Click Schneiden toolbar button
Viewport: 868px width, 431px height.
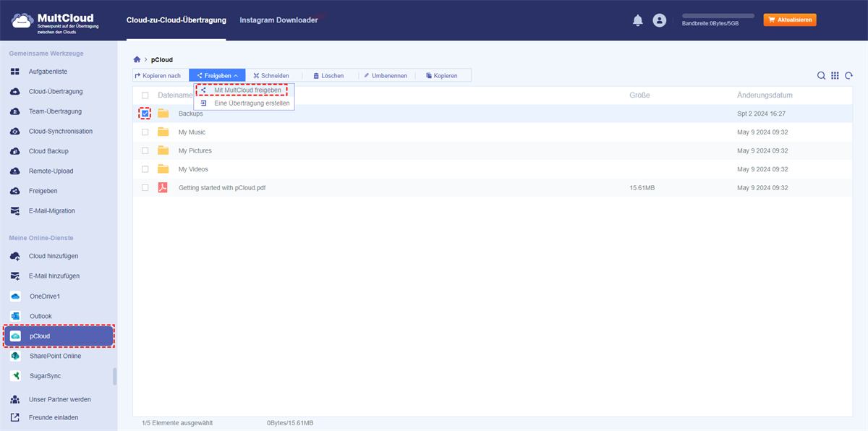[271, 75]
